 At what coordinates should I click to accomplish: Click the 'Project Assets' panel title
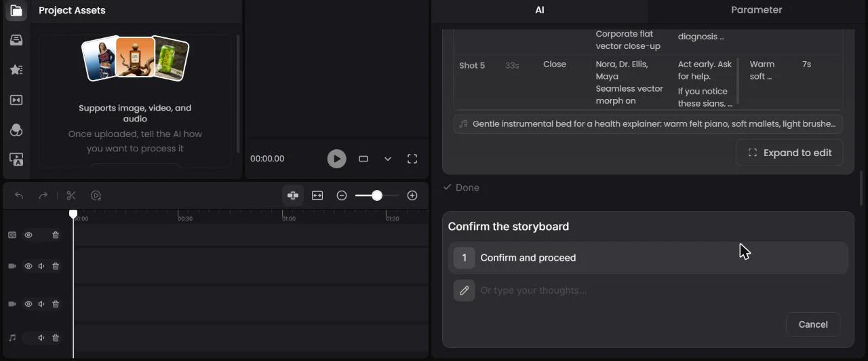tap(72, 10)
